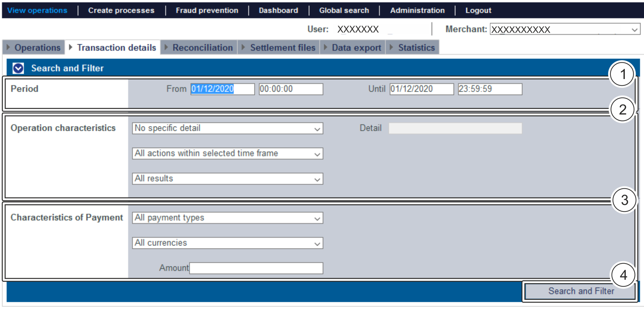Expand the 'No specific detail' dropdown

[x=227, y=128]
